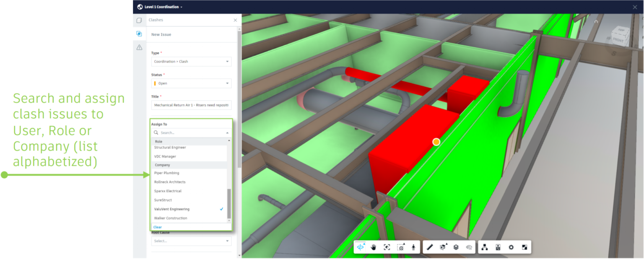Select the First Person view tool
This screenshot has height=259, width=644.
pyautogui.click(x=413, y=247)
